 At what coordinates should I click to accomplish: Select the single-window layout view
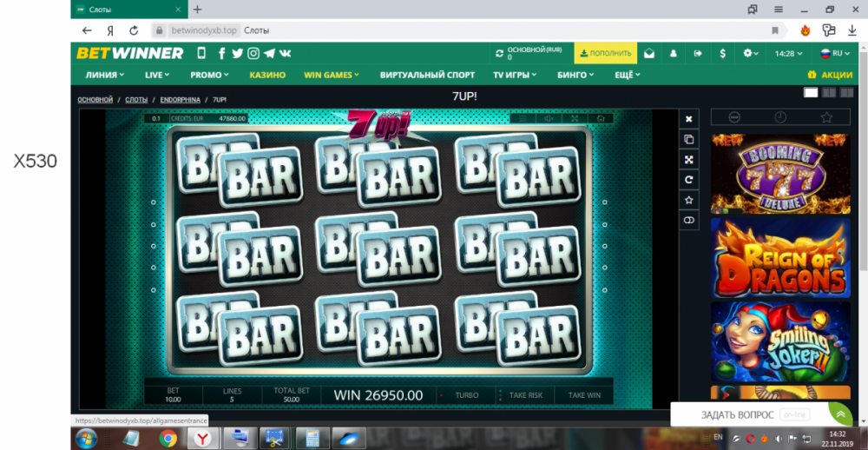point(811,93)
